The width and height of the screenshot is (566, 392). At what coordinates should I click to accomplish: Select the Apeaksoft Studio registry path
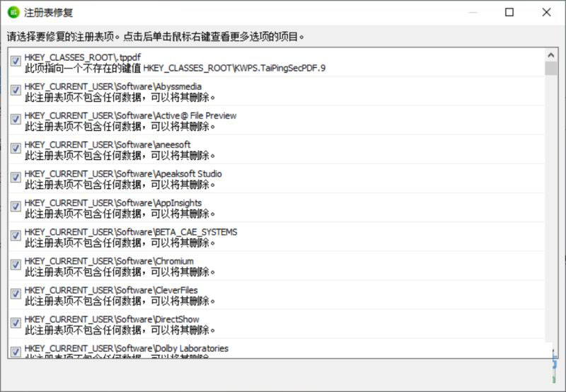pos(123,174)
